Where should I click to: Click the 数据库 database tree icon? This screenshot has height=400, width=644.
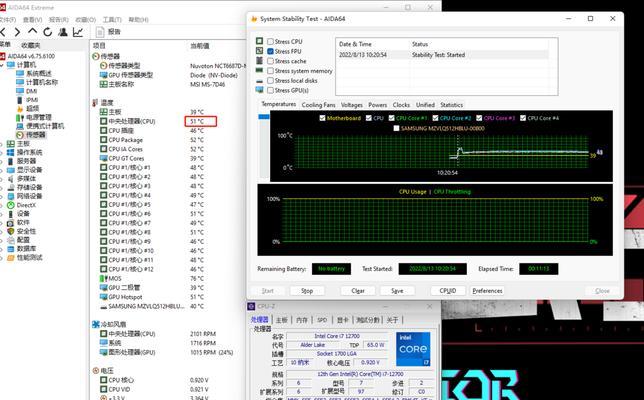[10, 248]
